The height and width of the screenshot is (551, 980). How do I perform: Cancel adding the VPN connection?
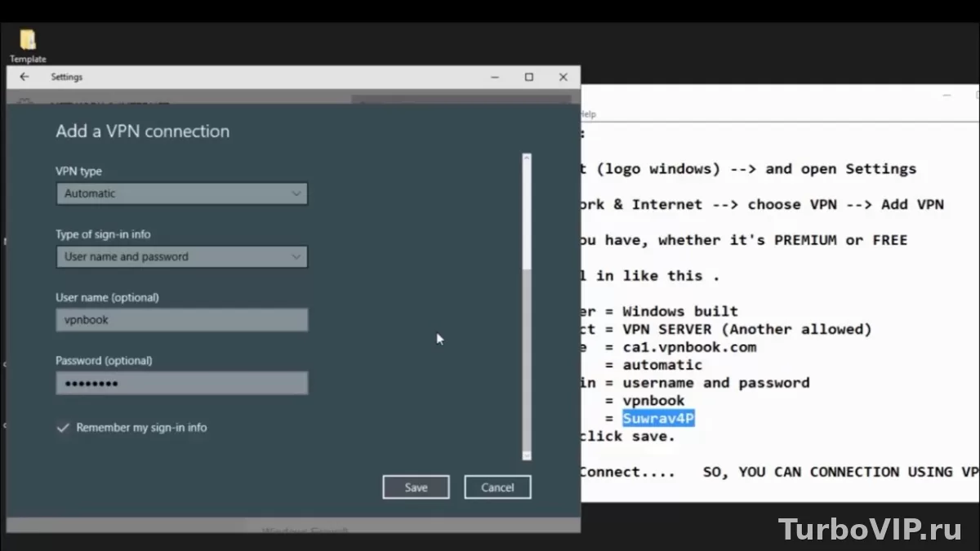tap(497, 487)
